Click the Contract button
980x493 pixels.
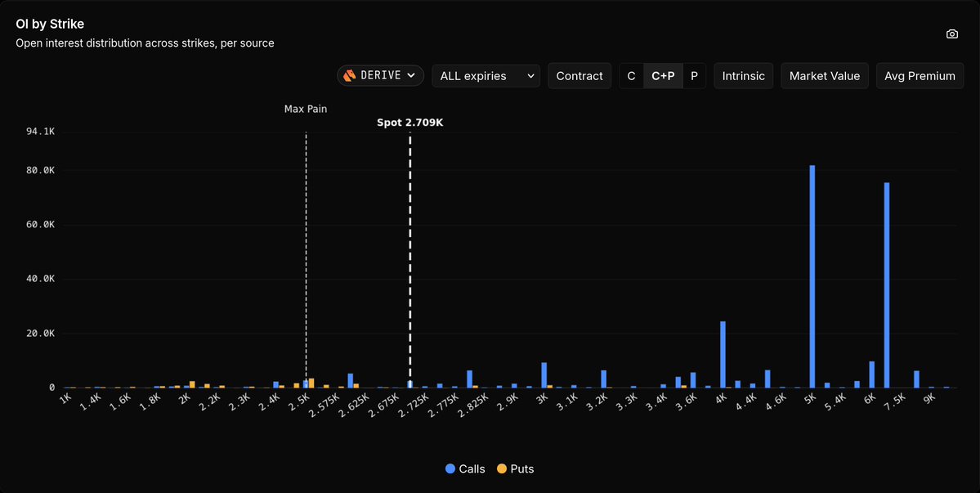579,75
